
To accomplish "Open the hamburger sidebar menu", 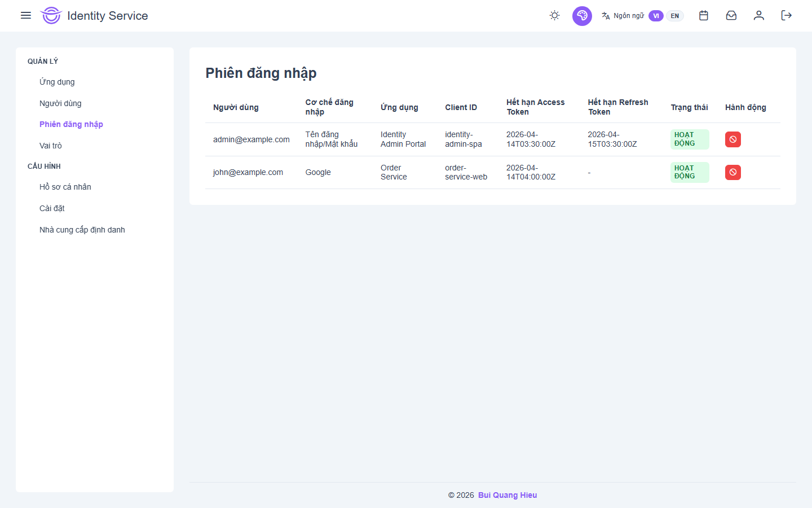I will (x=26, y=15).
